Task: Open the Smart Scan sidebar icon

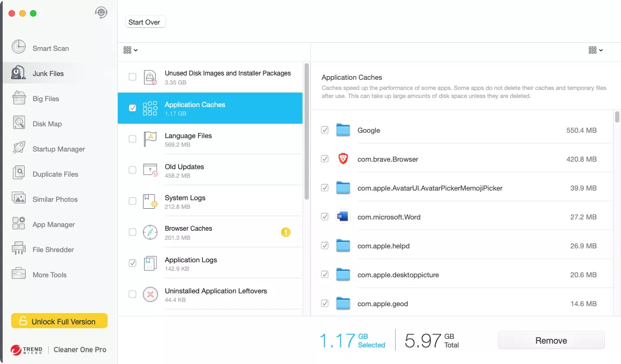Action: point(19,47)
